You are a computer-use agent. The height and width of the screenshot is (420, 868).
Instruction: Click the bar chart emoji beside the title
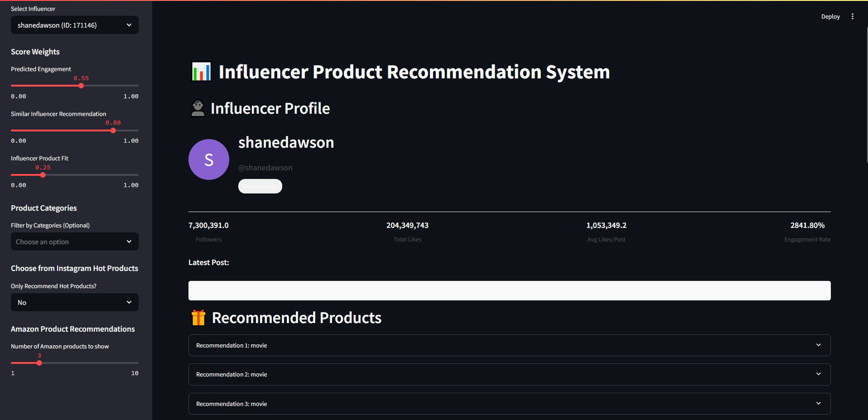click(x=201, y=72)
